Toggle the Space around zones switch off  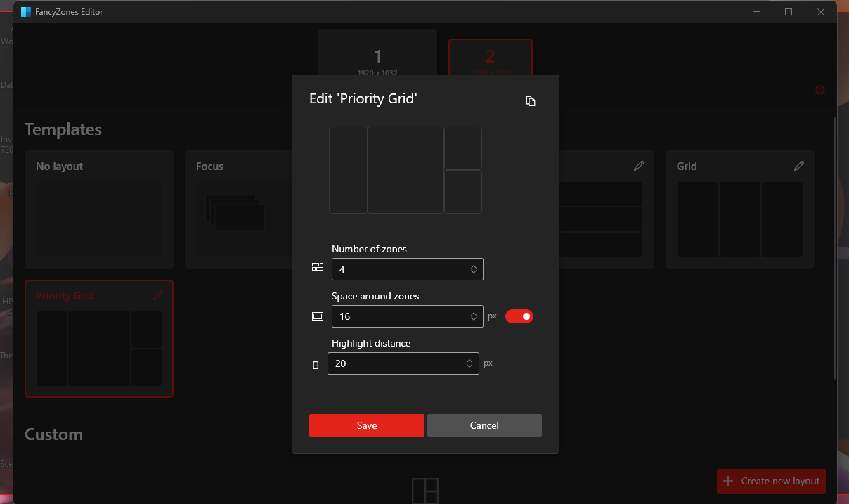[x=519, y=316]
